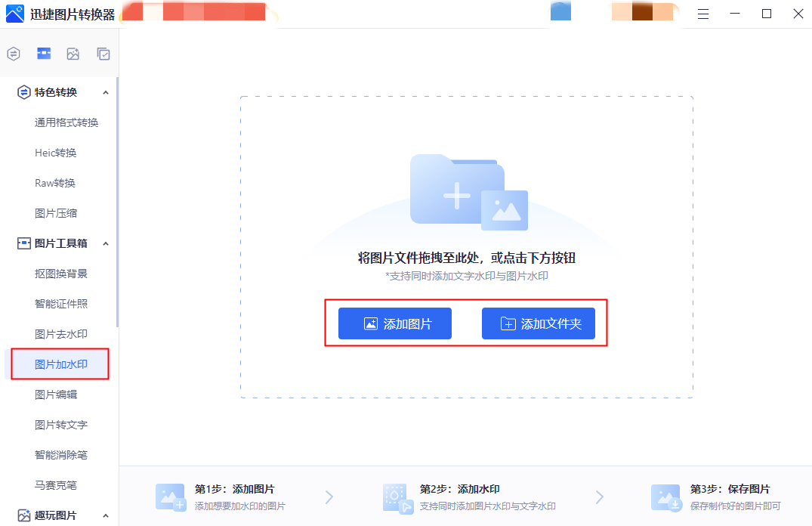
Task: Open 智能消除笔 in the sidebar
Action: pyautogui.click(x=61, y=455)
